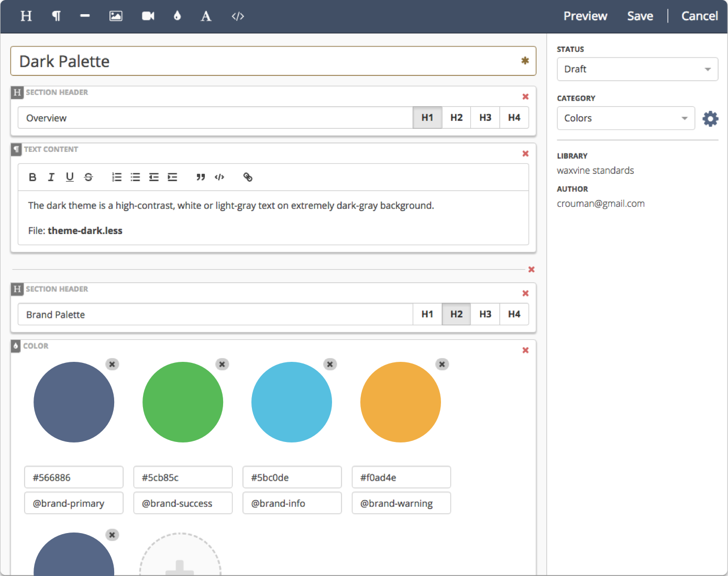Open category settings gear
Screen dimensions: 728x576
click(x=710, y=118)
